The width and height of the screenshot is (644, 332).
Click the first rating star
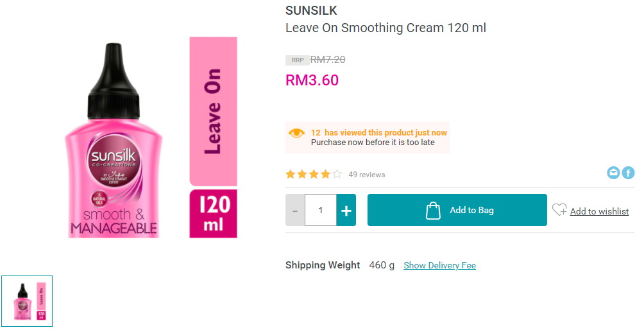pos(291,174)
